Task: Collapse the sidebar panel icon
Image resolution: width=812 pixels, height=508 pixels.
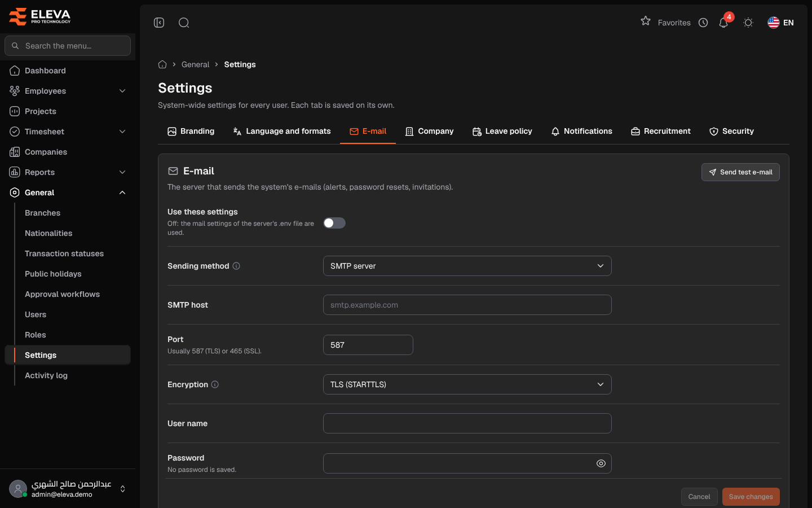Action: pyautogui.click(x=159, y=23)
